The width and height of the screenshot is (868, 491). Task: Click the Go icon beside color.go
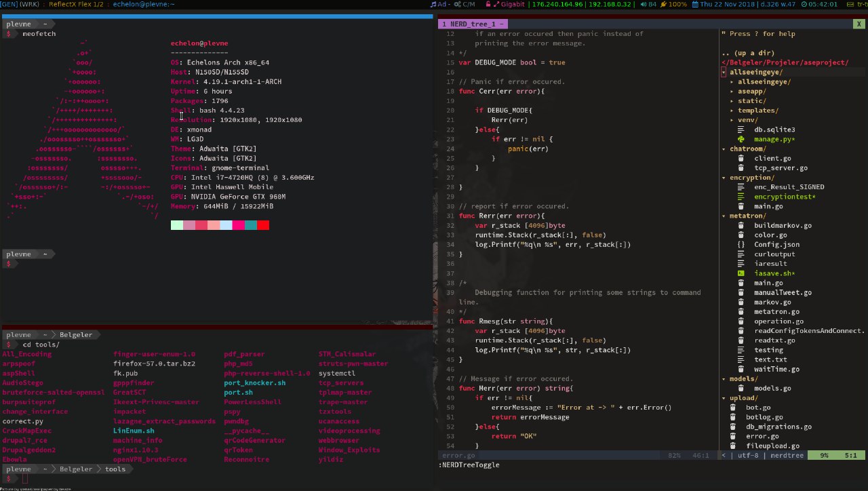click(x=741, y=235)
